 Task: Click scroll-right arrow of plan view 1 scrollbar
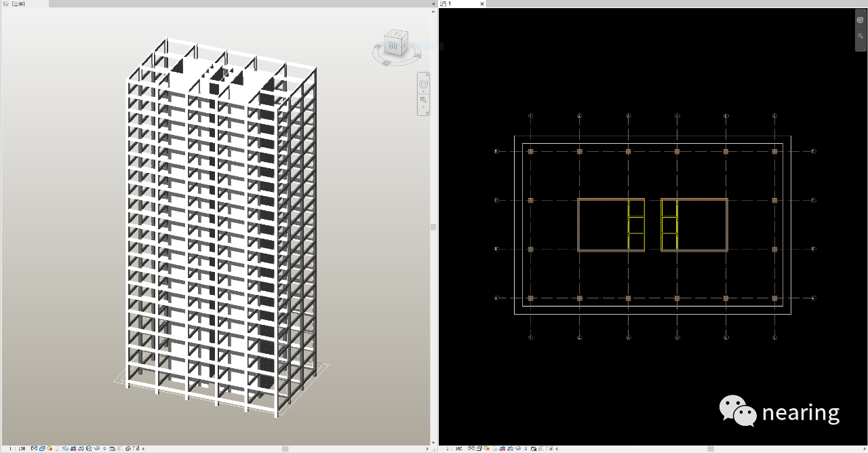[x=865, y=448]
